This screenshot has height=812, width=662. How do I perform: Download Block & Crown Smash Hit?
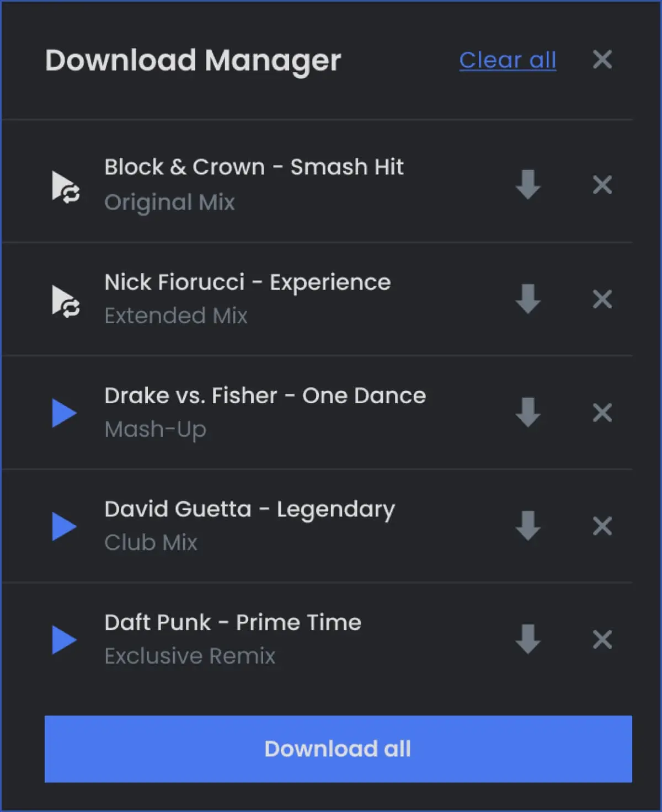click(528, 184)
